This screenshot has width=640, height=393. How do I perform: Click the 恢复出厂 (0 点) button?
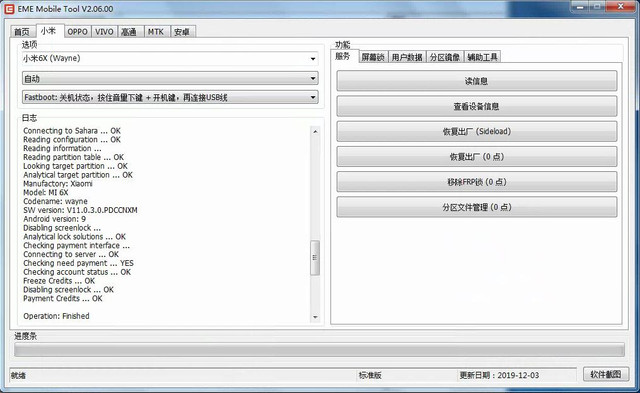pyautogui.click(x=477, y=157)
